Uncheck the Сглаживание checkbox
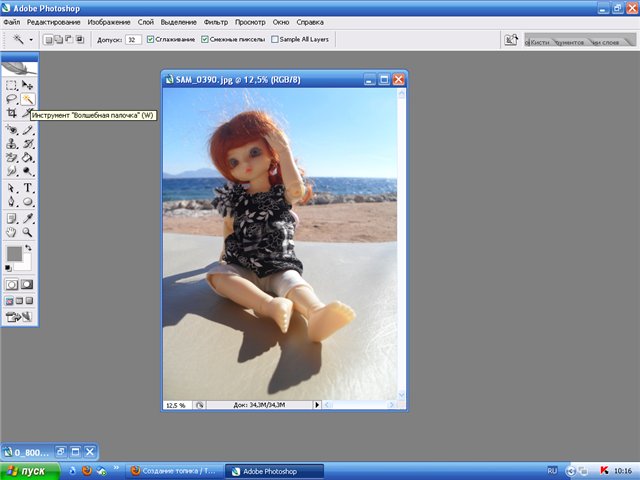The height and width of the screenshot is (480, 640). tap(151, 40)
